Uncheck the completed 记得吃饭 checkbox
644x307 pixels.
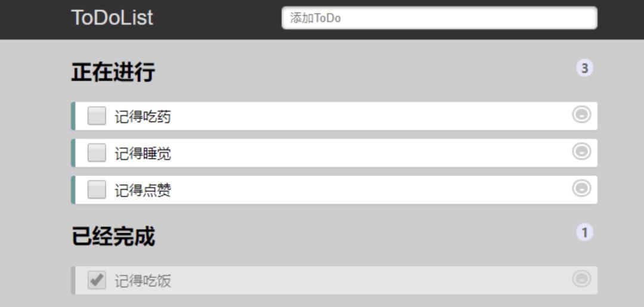pos(97,280)
